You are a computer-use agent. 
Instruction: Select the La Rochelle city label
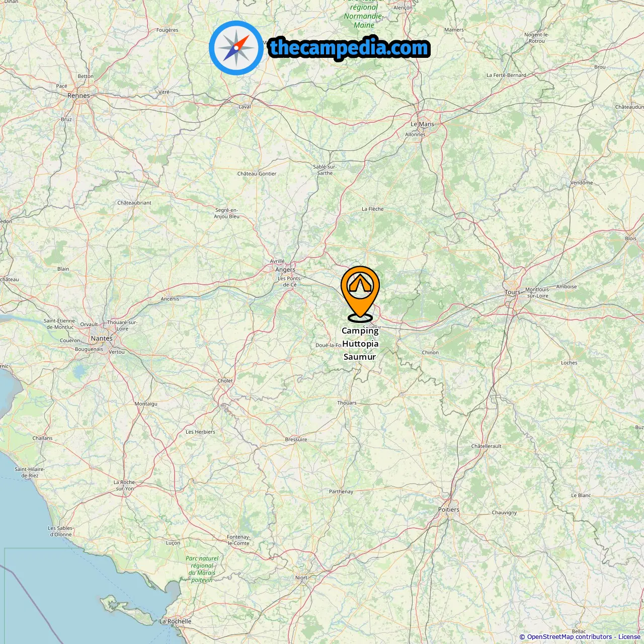176,621
